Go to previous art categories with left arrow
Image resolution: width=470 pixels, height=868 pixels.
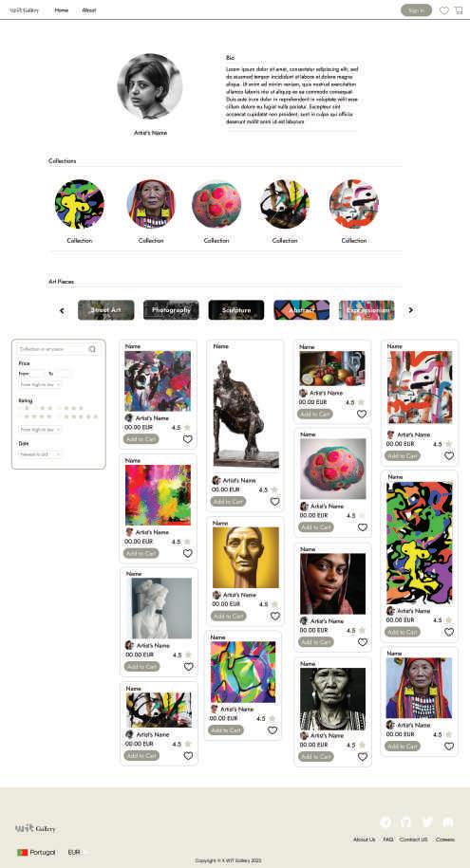62,310
